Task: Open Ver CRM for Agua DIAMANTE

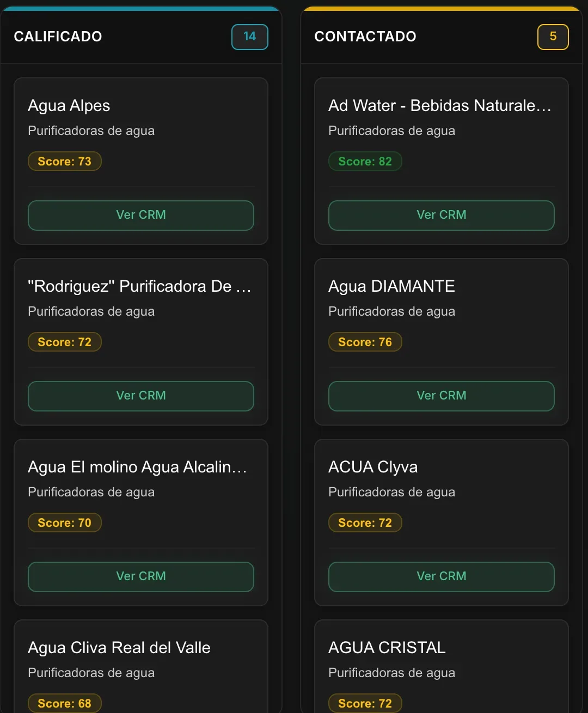Action: tap(442, 396)
